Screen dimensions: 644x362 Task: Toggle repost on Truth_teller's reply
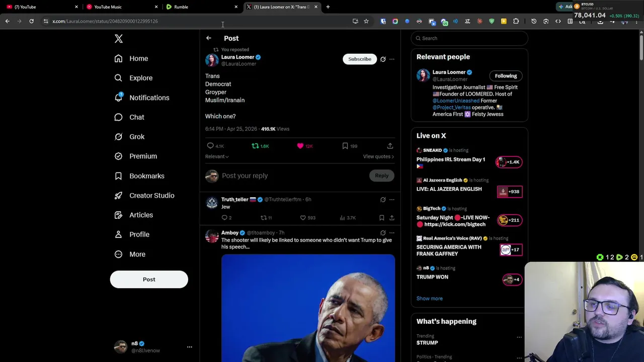coord(263,218)
